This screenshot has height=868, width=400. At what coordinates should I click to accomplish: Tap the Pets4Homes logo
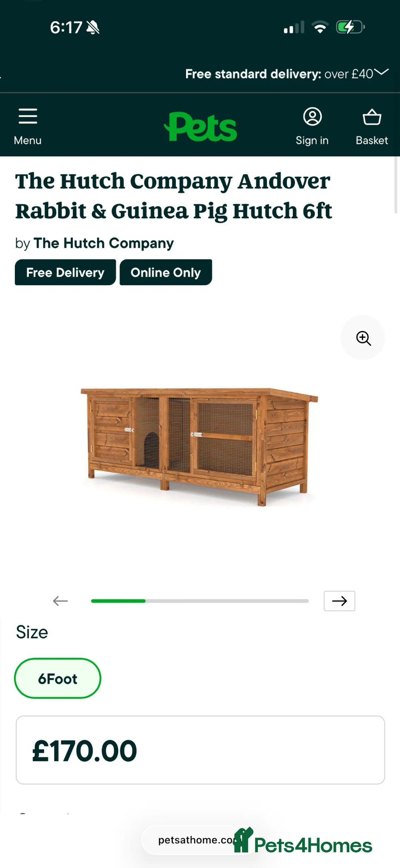pyautogui.click(x=303, y=842)
